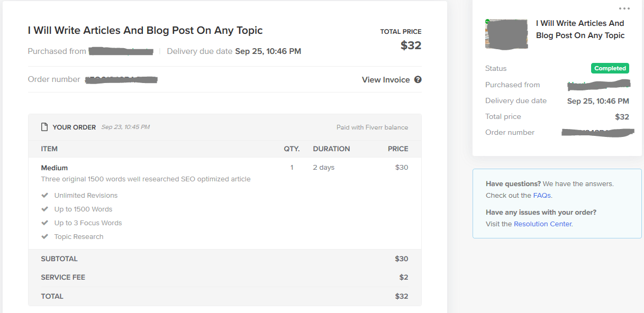Image resolution: width=644 pixels, height=313 pixels.
Task: Open the View Invoice link
Action: [385, 80]
